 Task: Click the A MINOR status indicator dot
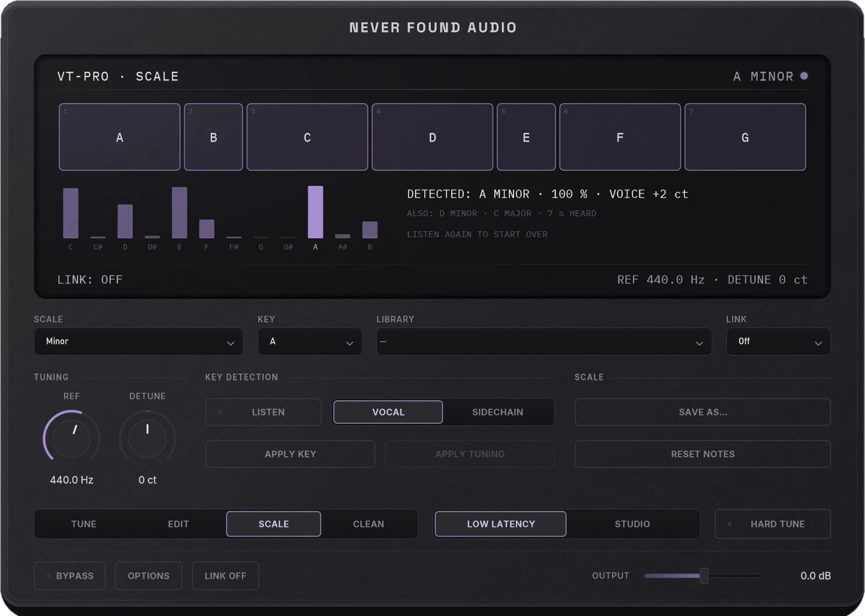tap(804, 76)
